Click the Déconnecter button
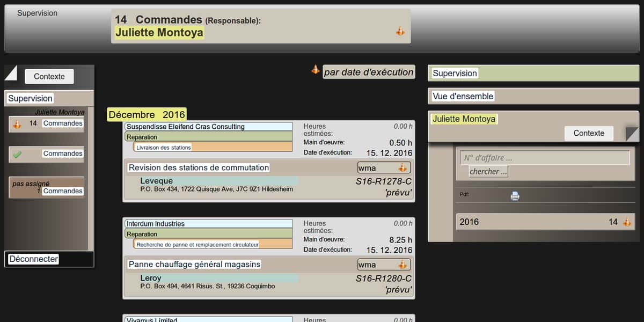The image size is (644, 322). (x=33, y=259)
